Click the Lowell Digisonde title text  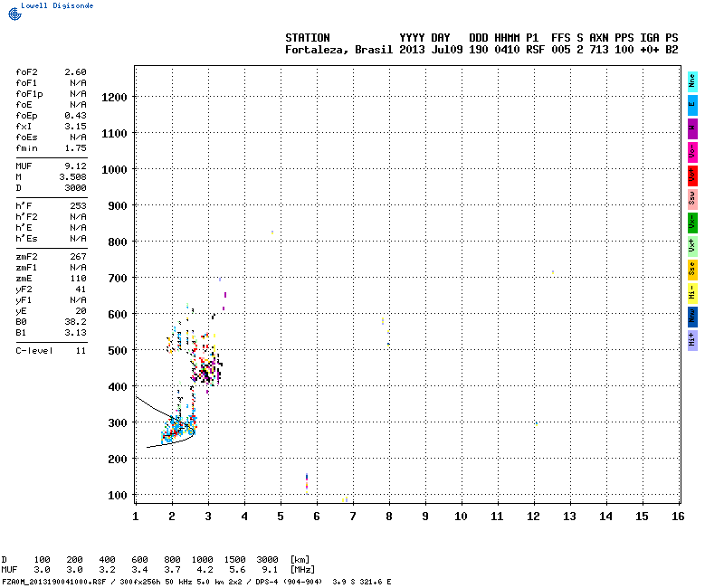[57, 5]
